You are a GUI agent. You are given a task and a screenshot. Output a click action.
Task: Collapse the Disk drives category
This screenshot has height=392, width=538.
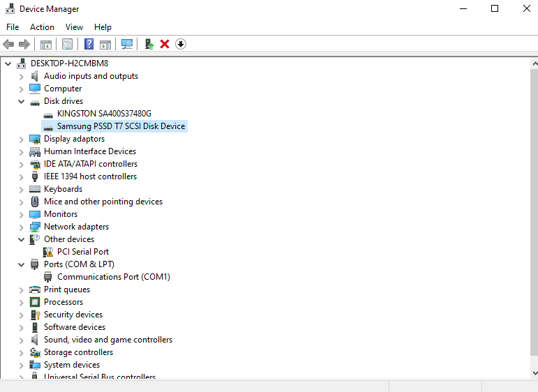[21, 101]
